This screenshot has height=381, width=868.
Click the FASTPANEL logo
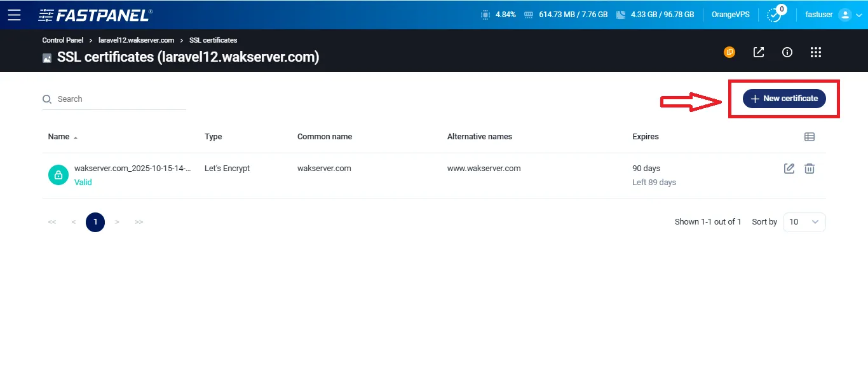pos(95,15)
